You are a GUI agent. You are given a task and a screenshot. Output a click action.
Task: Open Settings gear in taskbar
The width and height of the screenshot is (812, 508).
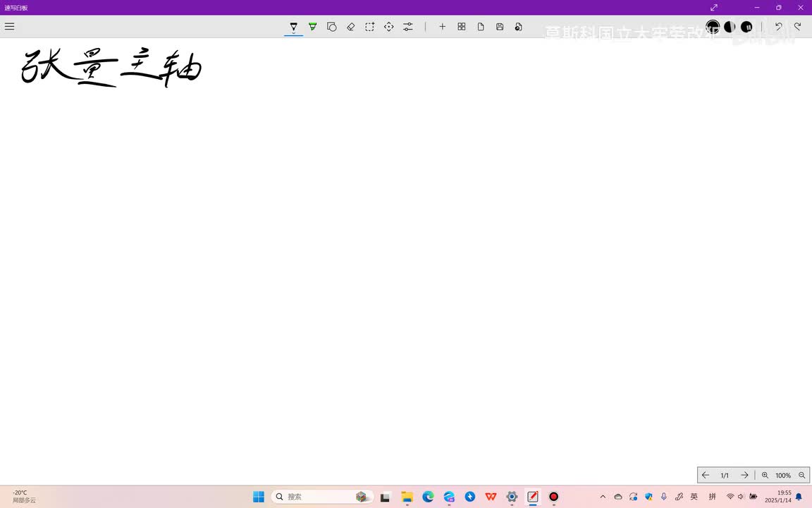[x=512, y=497]
